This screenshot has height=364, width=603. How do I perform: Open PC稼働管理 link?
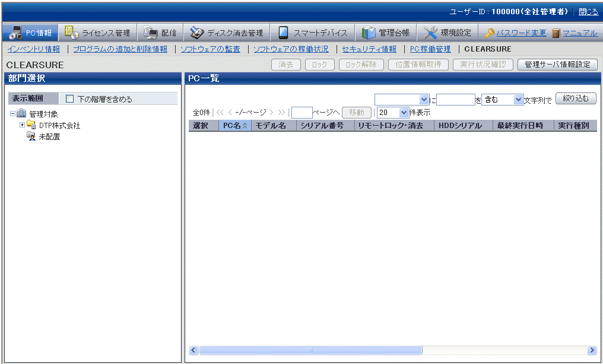pyautogui.click(x=430, y=49)
